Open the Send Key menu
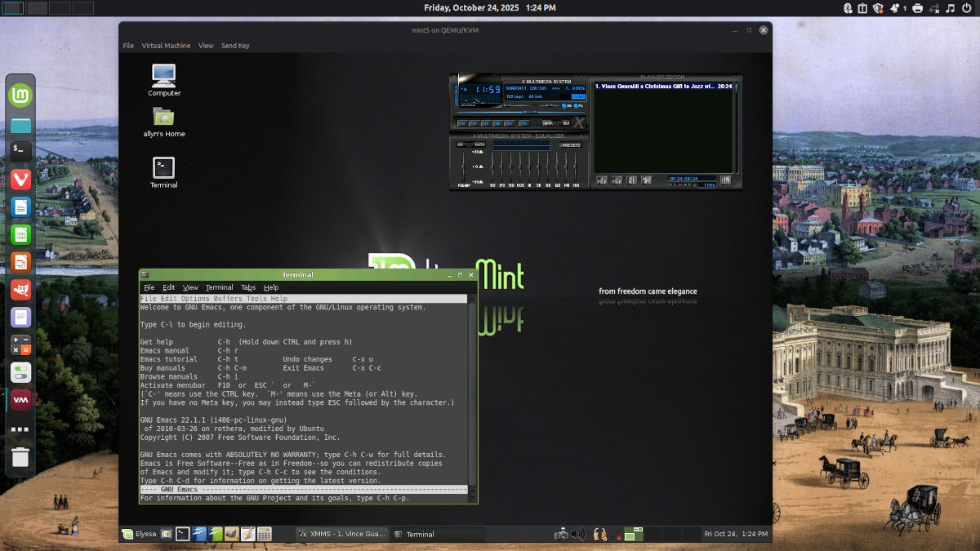The width and height of the screenshot is (980, 551). (235, 46)
